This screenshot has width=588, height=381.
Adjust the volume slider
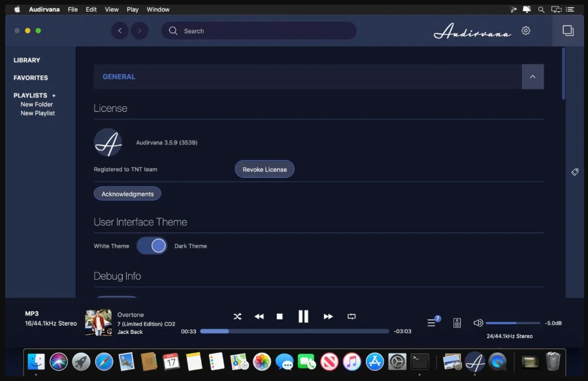point(513,323)
